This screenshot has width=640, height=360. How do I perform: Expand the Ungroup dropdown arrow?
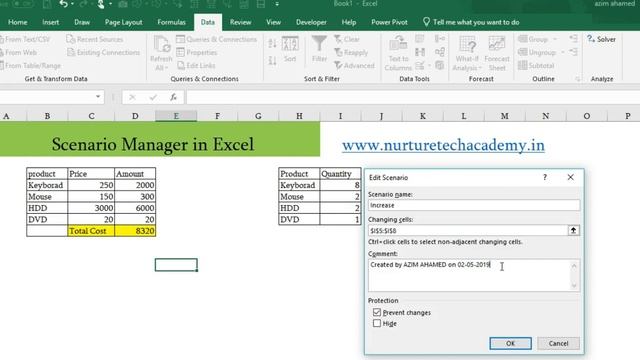pyautogui.click(x=562, y=52)
